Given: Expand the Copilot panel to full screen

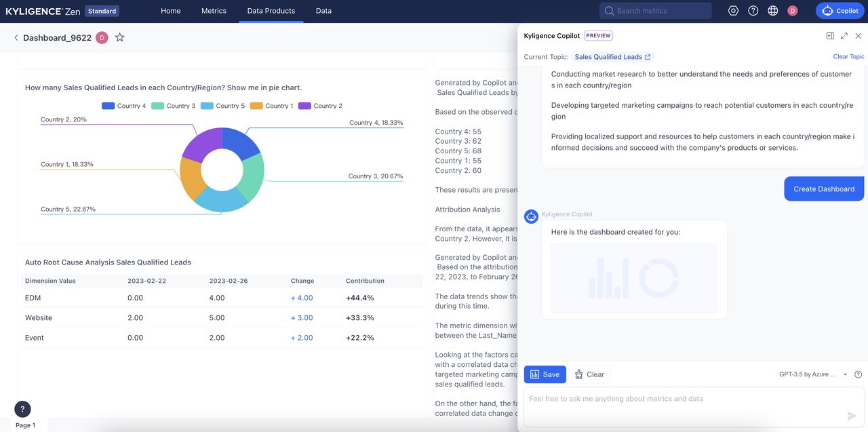Looking at the screenshot, I should [x=844, y=35].
